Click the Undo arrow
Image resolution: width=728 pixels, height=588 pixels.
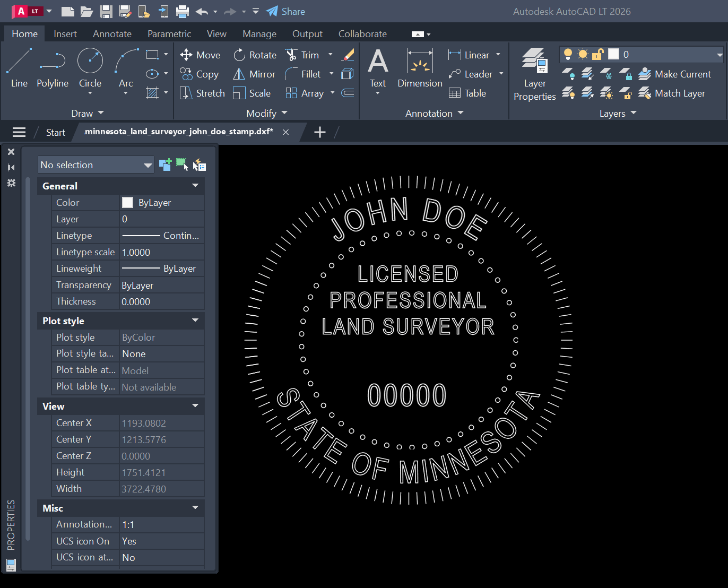(202, 11)
